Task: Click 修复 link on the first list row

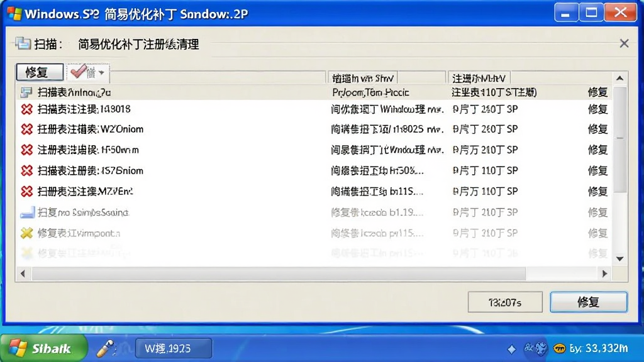Action: 597,92
